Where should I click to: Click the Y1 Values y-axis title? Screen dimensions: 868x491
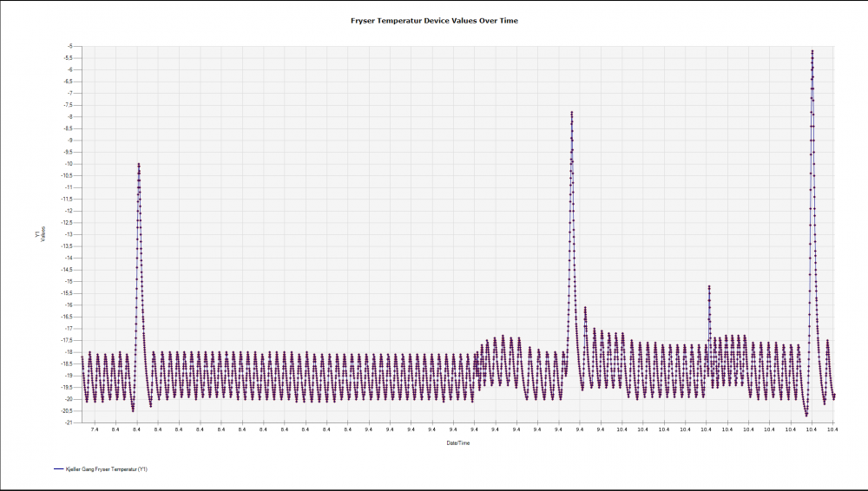(40, 234)
